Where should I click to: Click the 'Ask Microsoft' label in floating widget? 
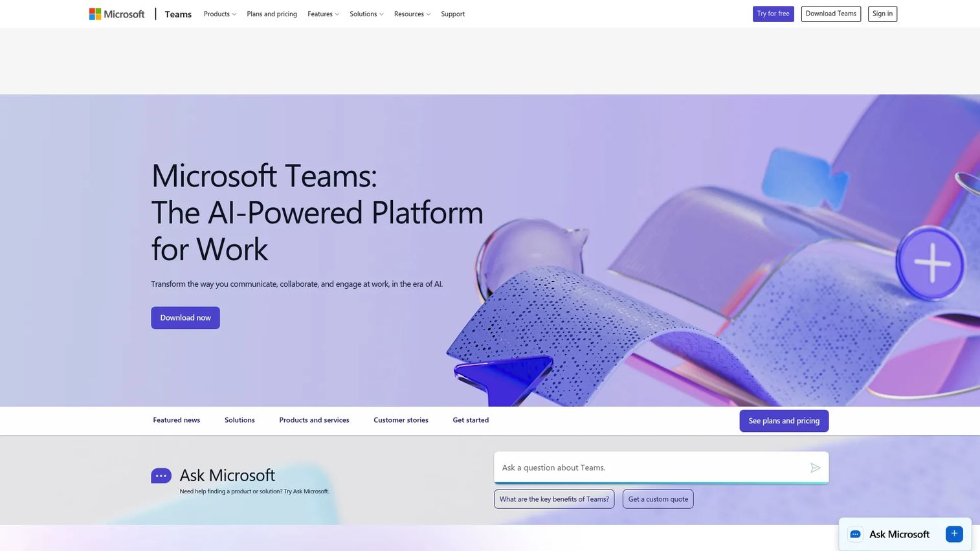coord(899,534)
